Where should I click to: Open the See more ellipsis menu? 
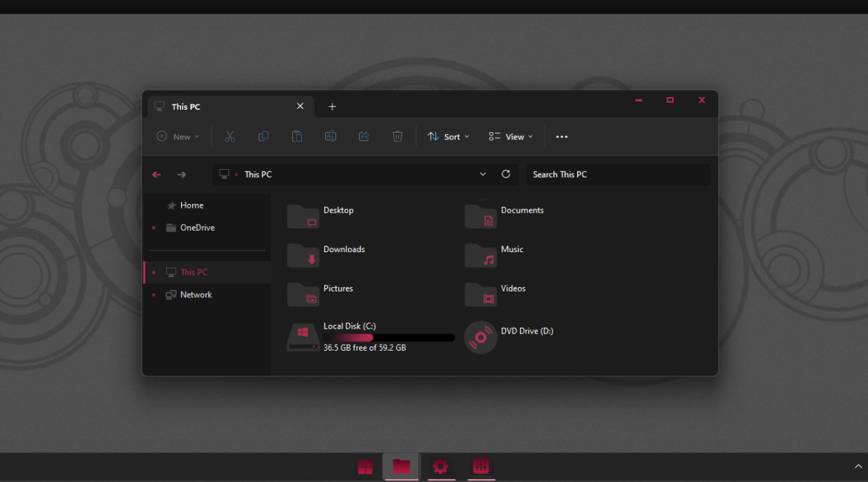562,136
